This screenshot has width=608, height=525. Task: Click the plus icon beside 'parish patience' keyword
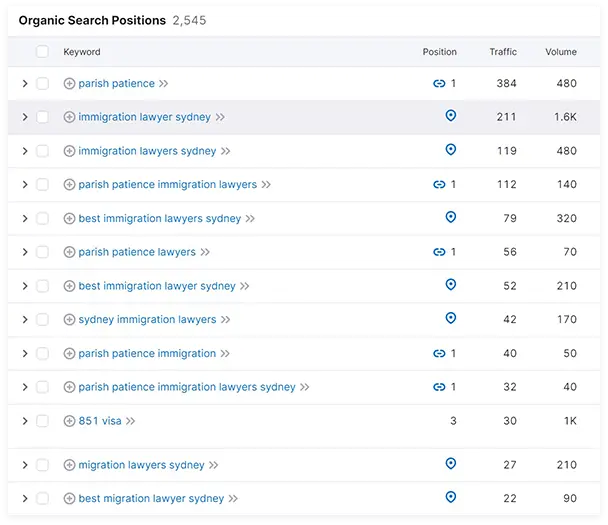[69, 84]
